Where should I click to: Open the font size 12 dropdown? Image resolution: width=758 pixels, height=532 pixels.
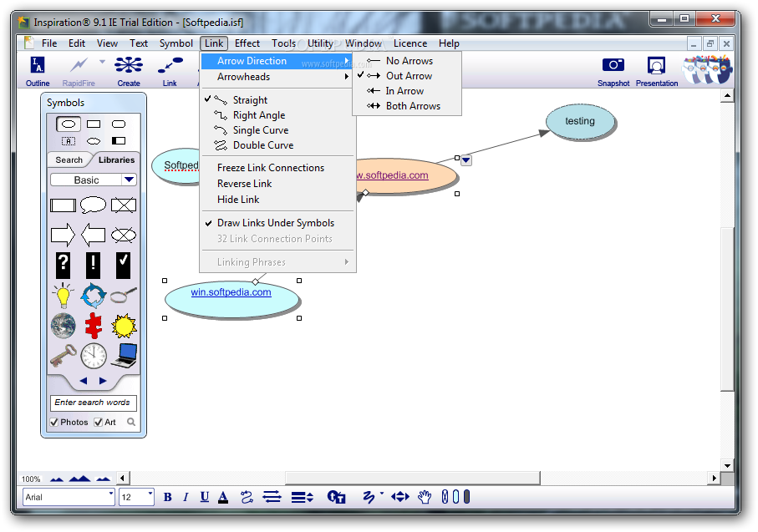[x=150, y=494]
